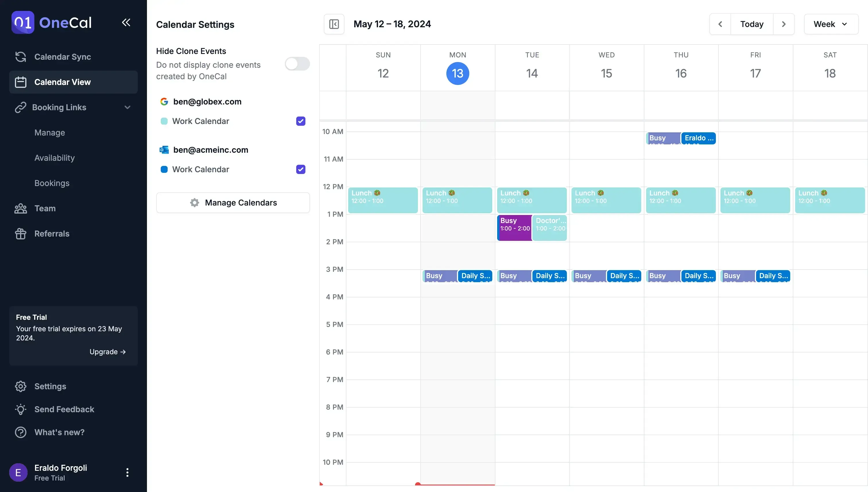This screenshot has width=868, height=492.
Task: Enable the Hide Clone Events toggle
Action: [297, 63]
